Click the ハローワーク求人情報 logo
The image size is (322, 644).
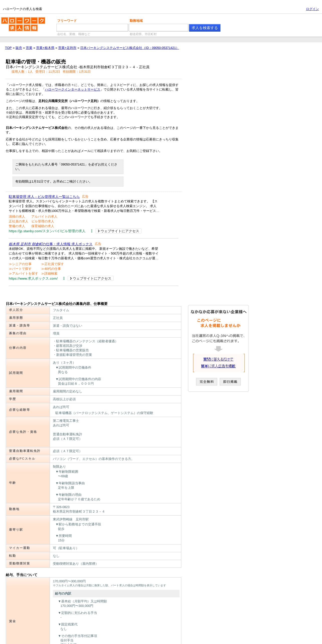coord(23,24)
